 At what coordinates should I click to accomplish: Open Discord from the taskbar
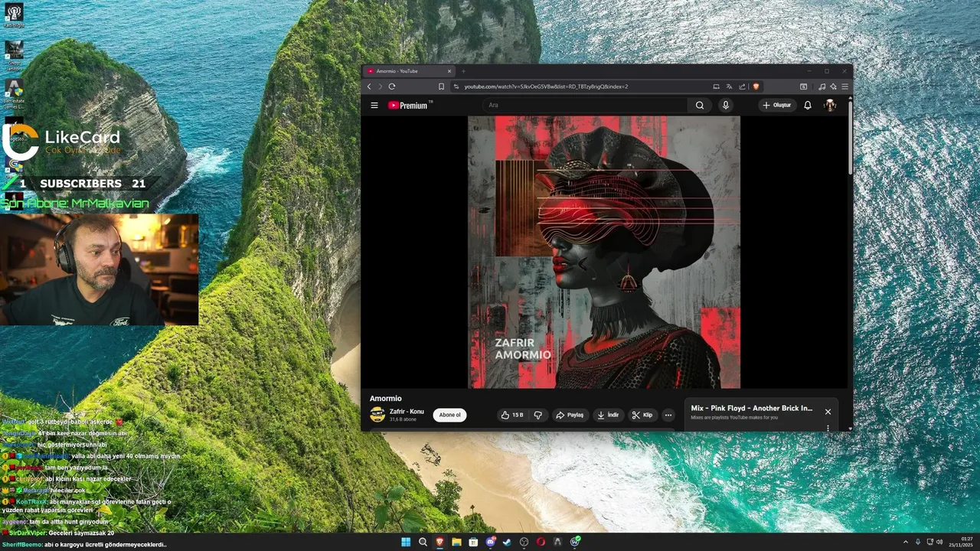coord(491,542)
